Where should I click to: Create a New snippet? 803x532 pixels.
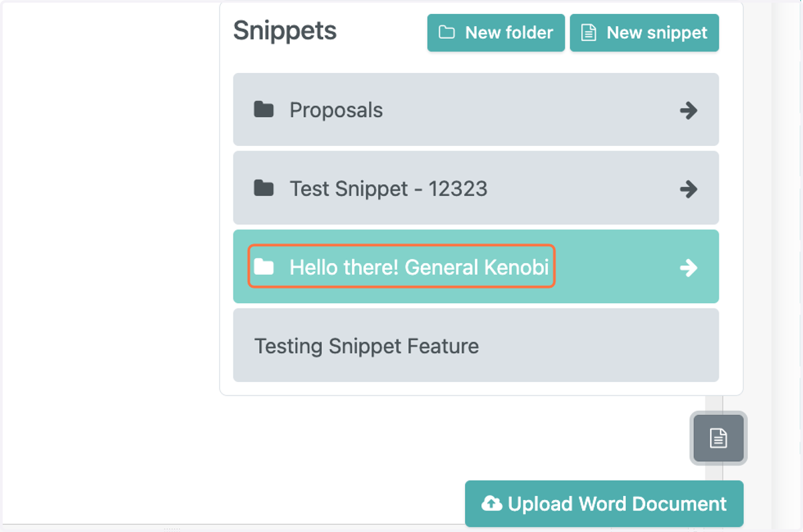[x=644, y=33]
